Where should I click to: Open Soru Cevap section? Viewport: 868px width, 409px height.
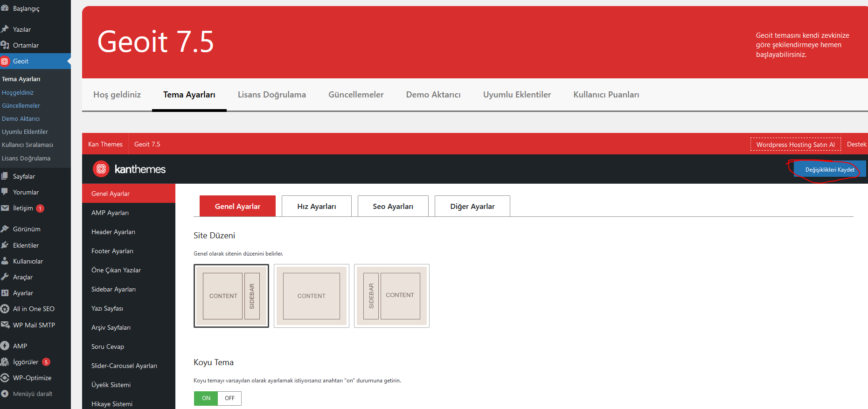tap(129, 347)
